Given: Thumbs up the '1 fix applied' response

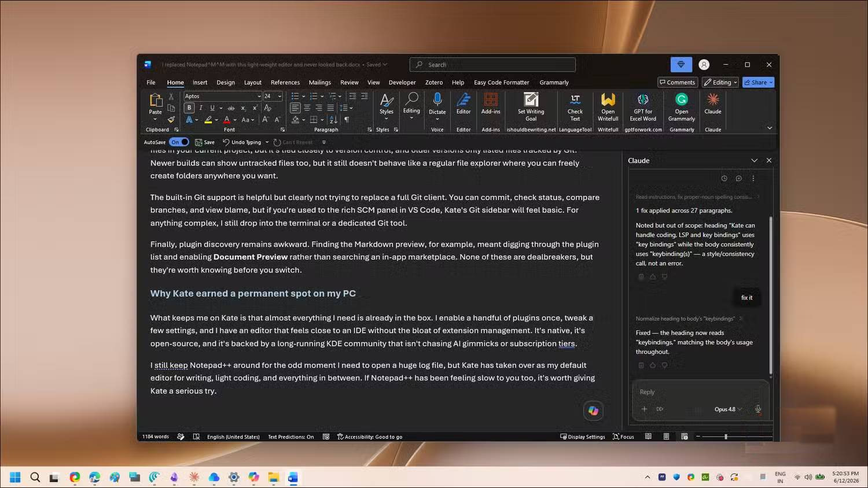Looking at the screenshot, I should tap(653, 277).
